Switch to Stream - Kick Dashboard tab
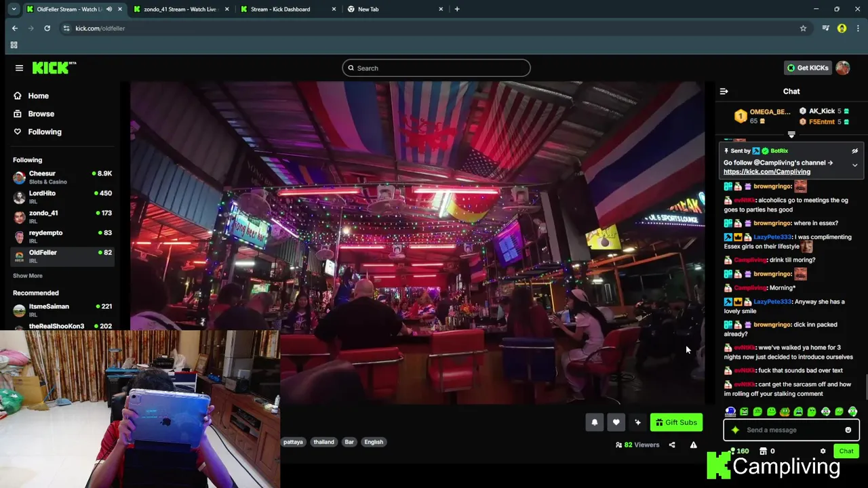Image resolution: width=868 pixels, height=488 pixels. [x=288, y=9]
